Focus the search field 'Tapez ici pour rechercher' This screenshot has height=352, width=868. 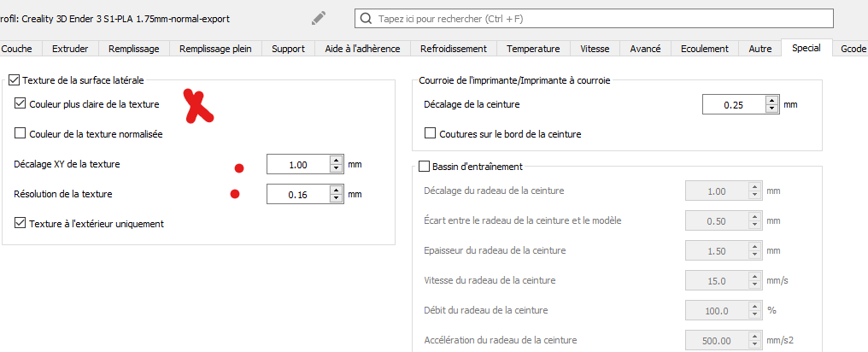click(x=594, y=18)
